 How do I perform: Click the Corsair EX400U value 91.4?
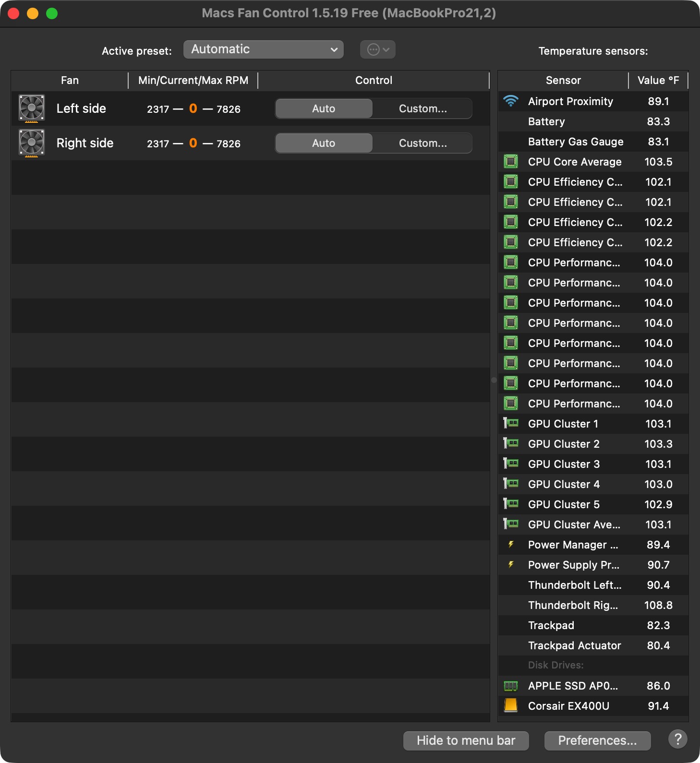[658, 706]
